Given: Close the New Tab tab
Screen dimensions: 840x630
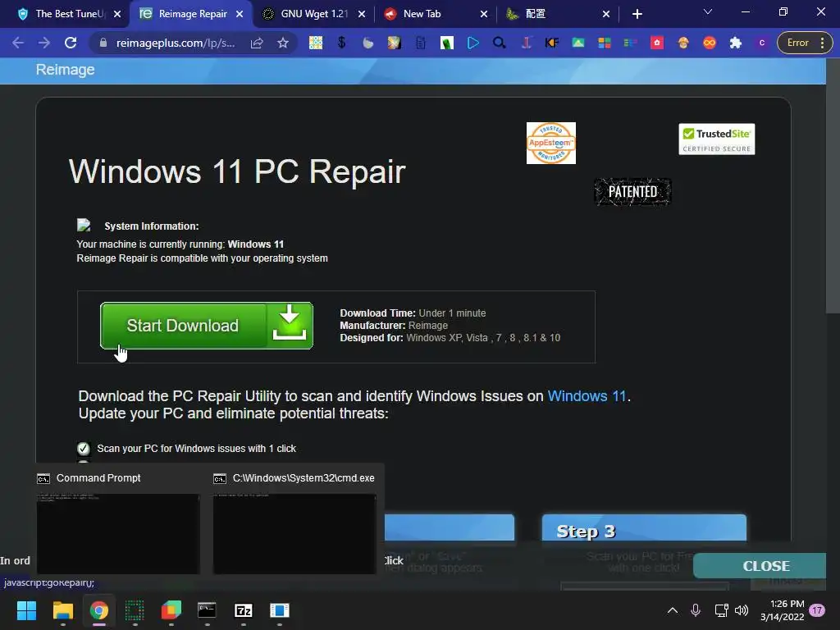Looking at the screenshot, I should [x=484, y=14].
